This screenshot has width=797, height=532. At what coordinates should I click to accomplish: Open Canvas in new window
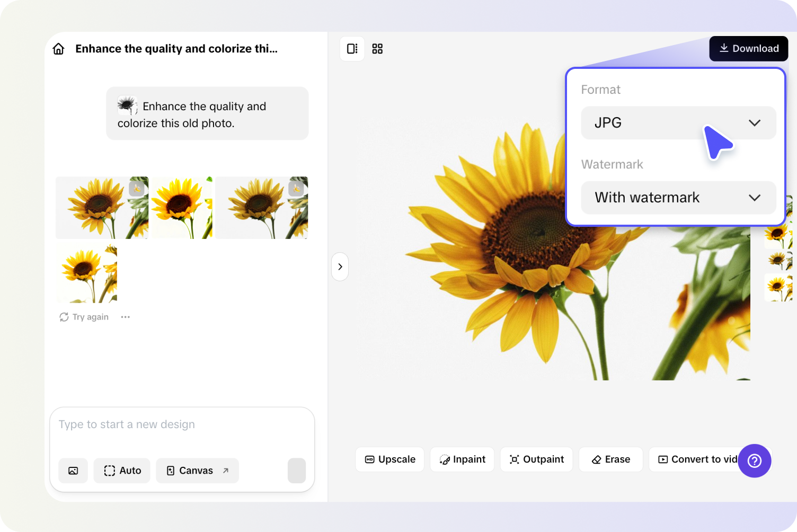point(197,471)
